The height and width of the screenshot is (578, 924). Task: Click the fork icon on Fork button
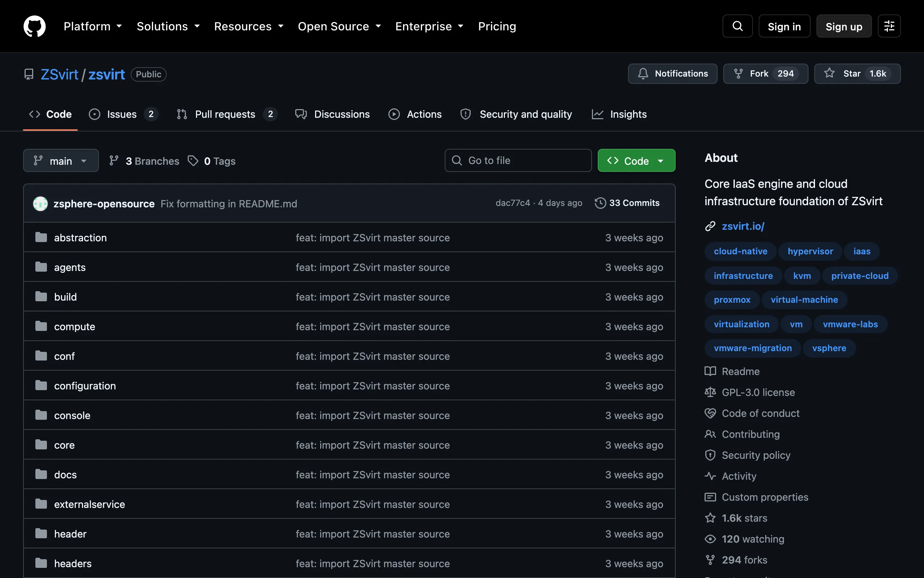pos(738,73)
